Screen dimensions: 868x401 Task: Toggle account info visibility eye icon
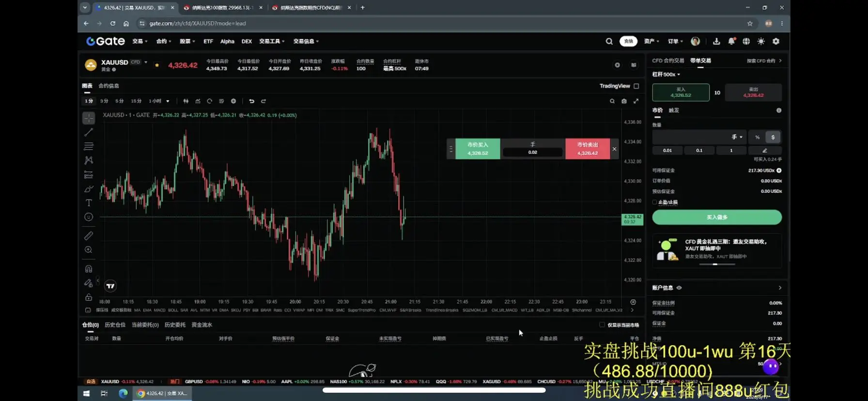coord(679,288)
